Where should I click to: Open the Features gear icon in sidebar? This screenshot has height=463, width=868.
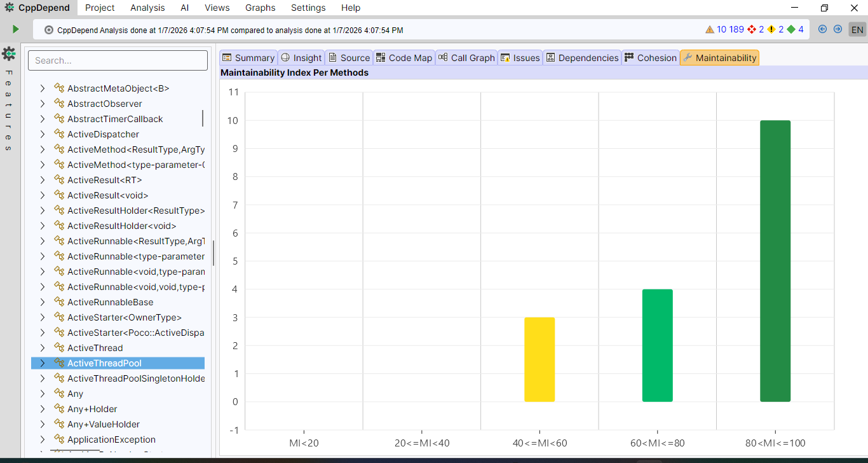point(9,54)
